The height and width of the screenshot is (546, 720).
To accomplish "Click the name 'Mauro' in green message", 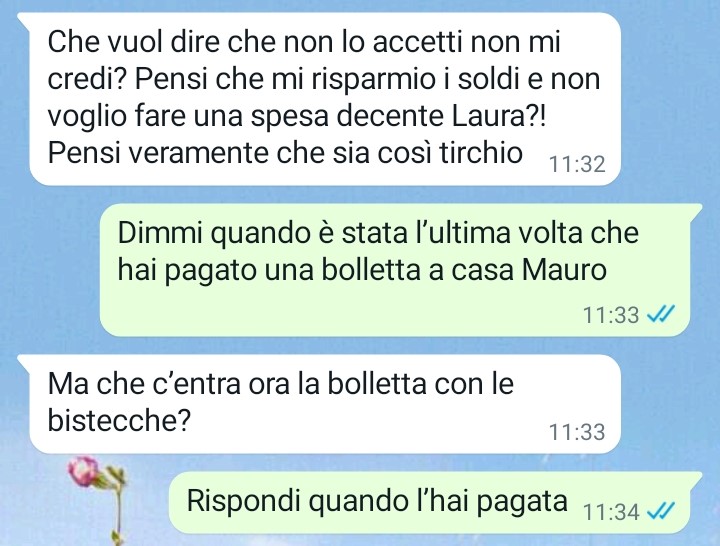I will point(564,270).
